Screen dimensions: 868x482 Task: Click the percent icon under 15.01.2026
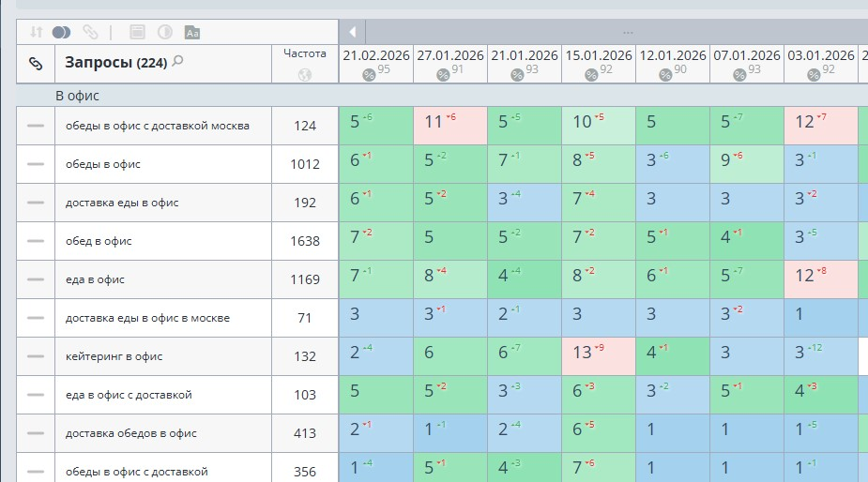coord(591,75)
